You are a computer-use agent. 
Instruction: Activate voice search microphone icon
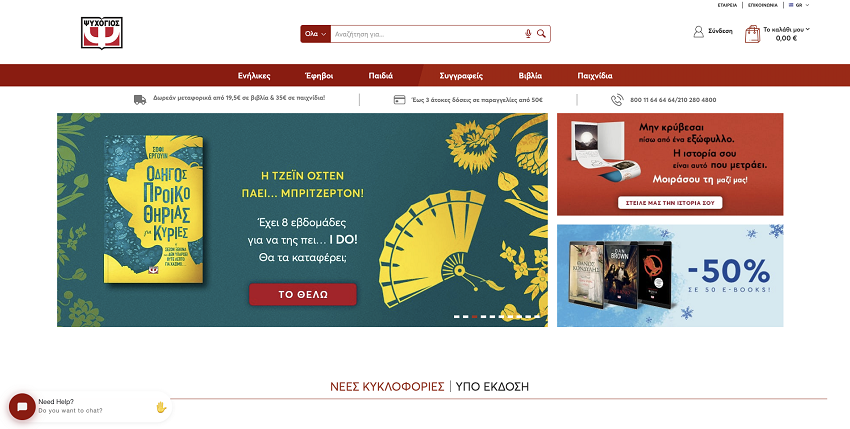[x=528, y=34]
